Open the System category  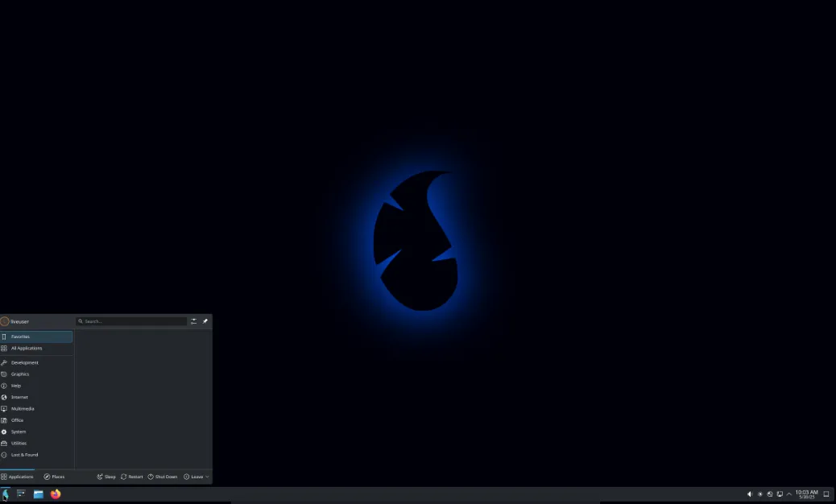18,432
